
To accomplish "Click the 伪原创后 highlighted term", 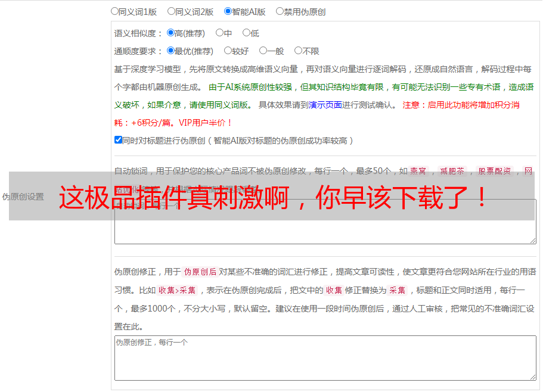I will click(x=200, y=272).
